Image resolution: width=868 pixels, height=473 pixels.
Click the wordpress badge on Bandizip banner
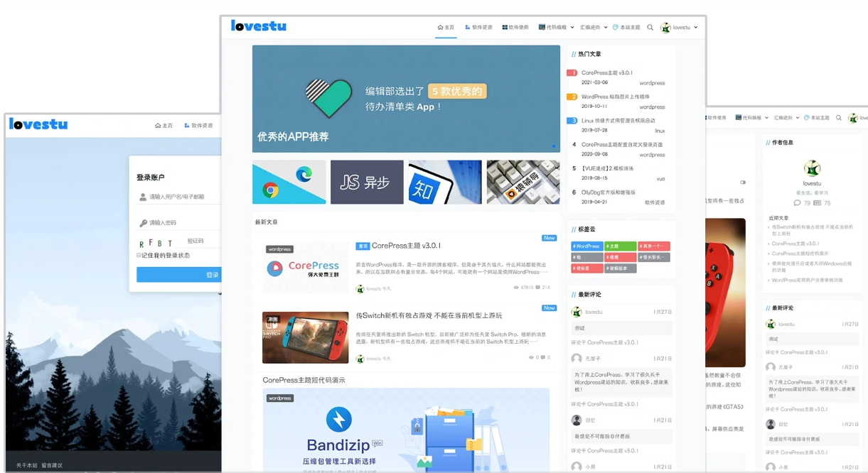click(280, 398)
